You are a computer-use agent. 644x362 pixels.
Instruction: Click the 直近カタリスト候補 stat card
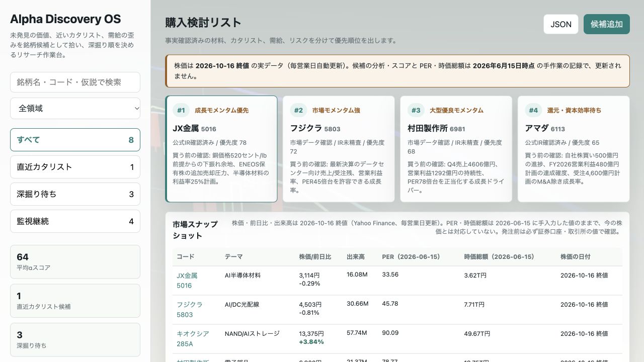click(x=75, y=301)
